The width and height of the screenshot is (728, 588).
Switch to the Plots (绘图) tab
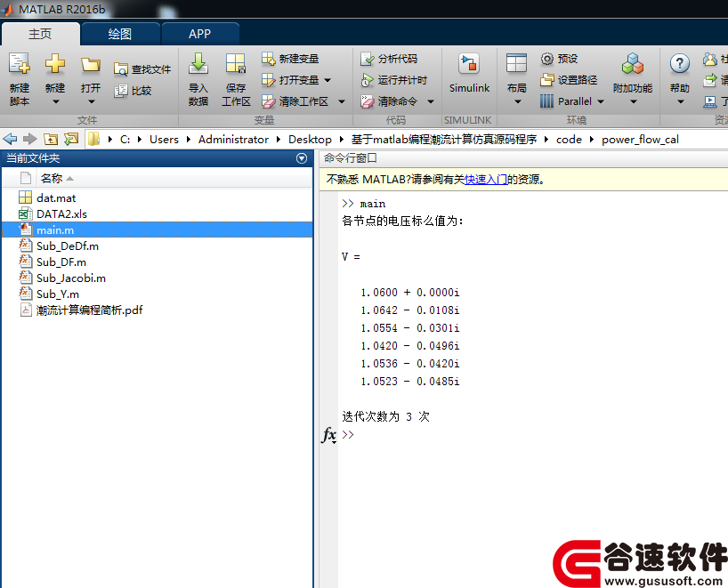(120, 34)
